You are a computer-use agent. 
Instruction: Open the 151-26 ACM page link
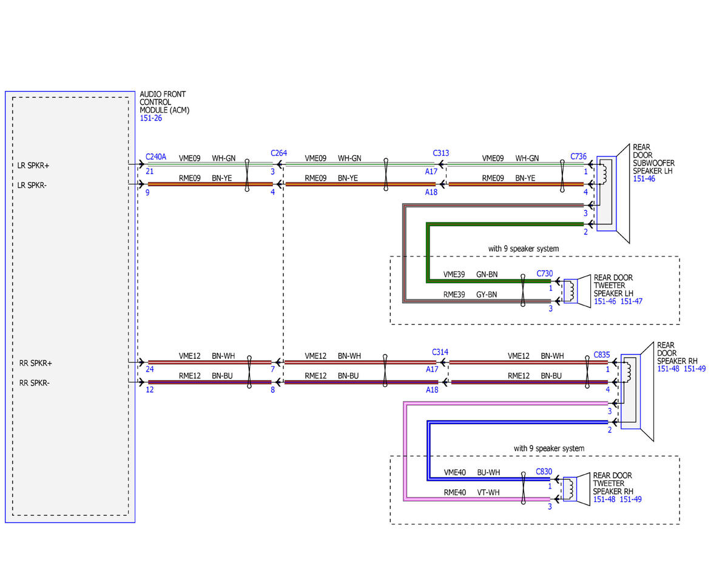[x=151, y=118]
